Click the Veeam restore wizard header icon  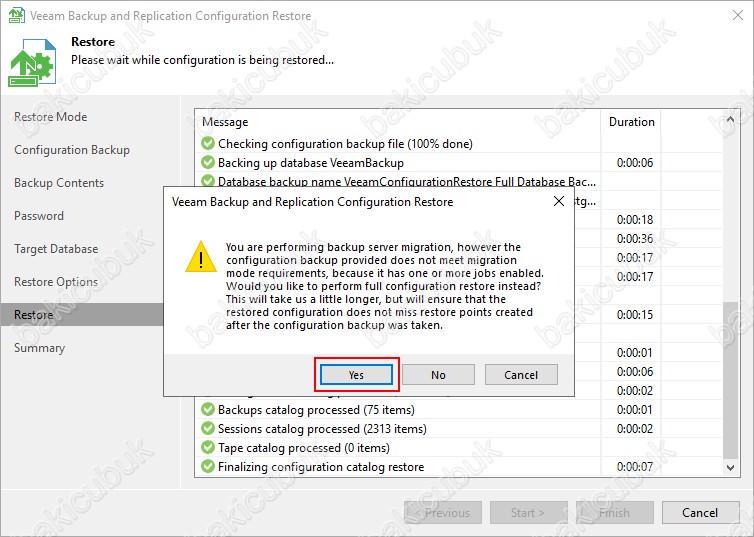tap(32, 62)
